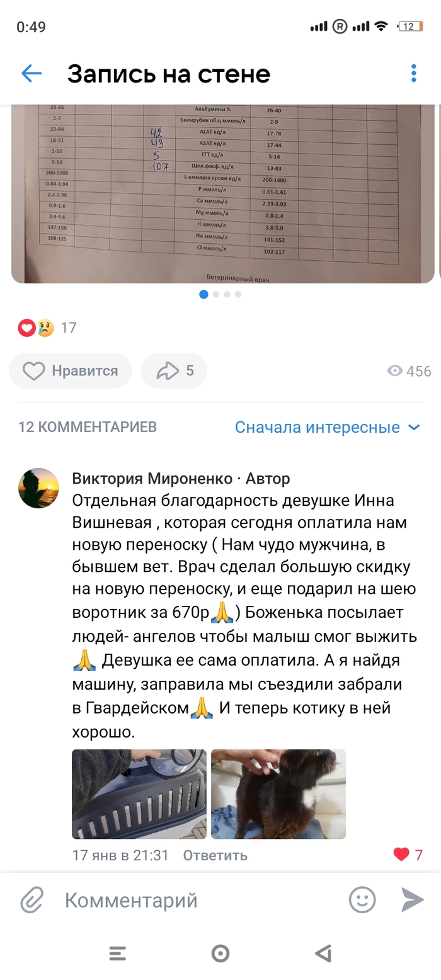Open the reactions list showing 17
Image resolution: width=441 pixels, height=980 pixels.
click(x=47, y=328)
